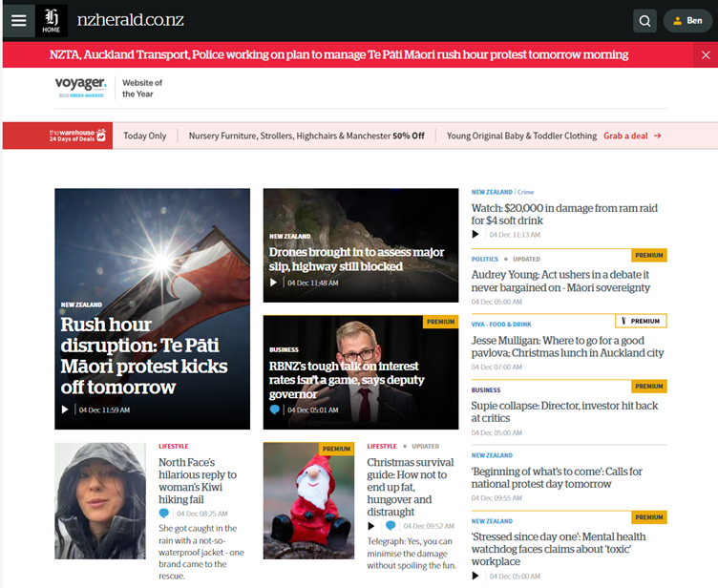
Task: Open Jesse Mulligan pavlova headline
Action: (567, 346)
